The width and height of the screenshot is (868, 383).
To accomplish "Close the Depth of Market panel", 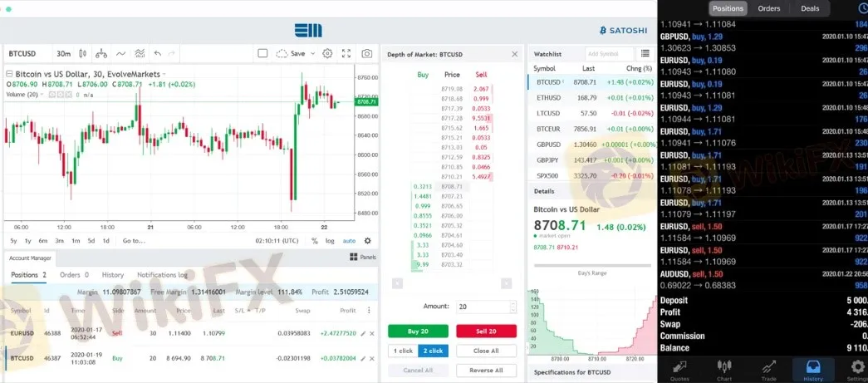I will click(x=515, y=54).
